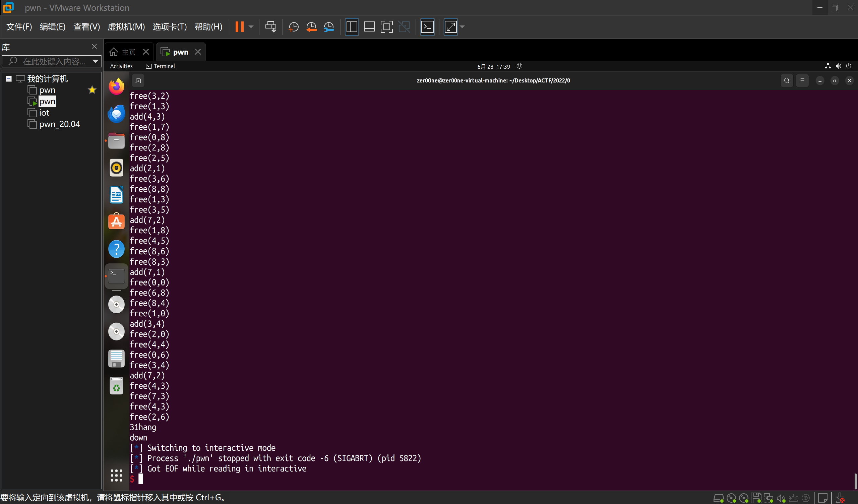
Task: Click the floppy drive status icon
Action: coord(756,499)
